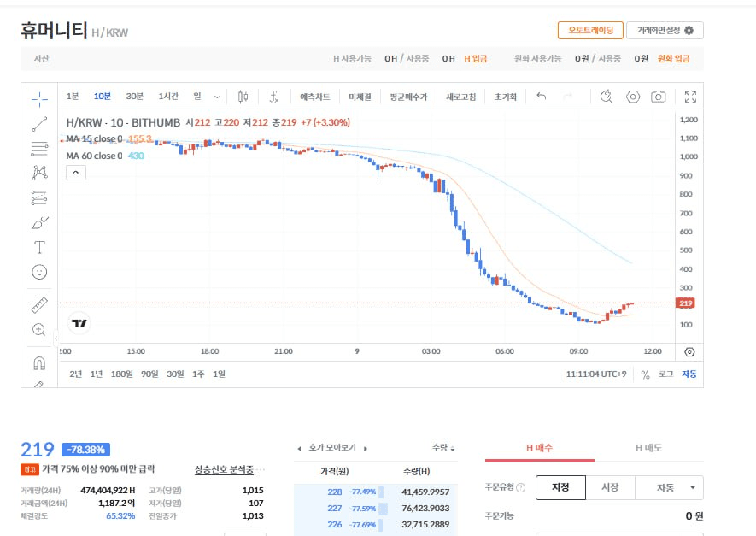756x536 pixels.
Task: Open the prediction and measurement tools
Action: point(39,197)
